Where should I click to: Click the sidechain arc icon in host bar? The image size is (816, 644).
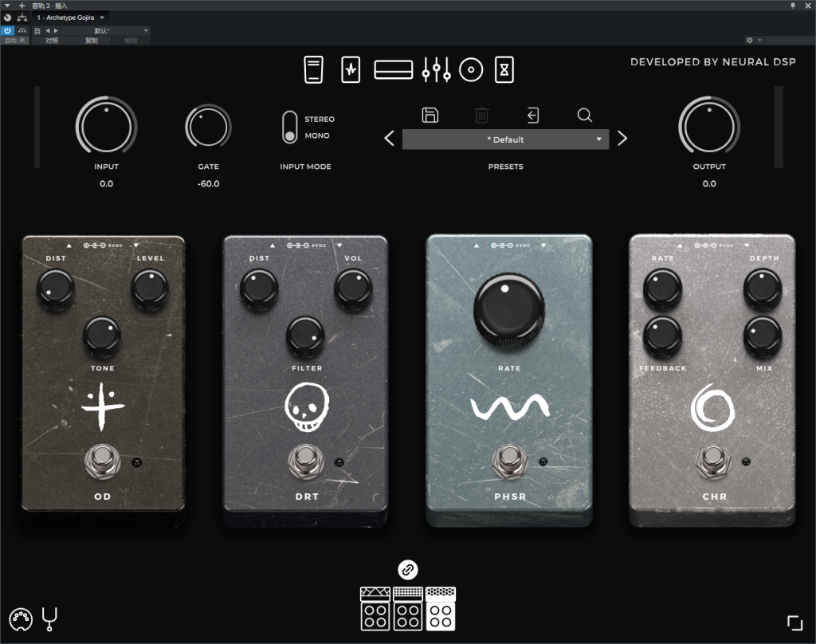22,31
